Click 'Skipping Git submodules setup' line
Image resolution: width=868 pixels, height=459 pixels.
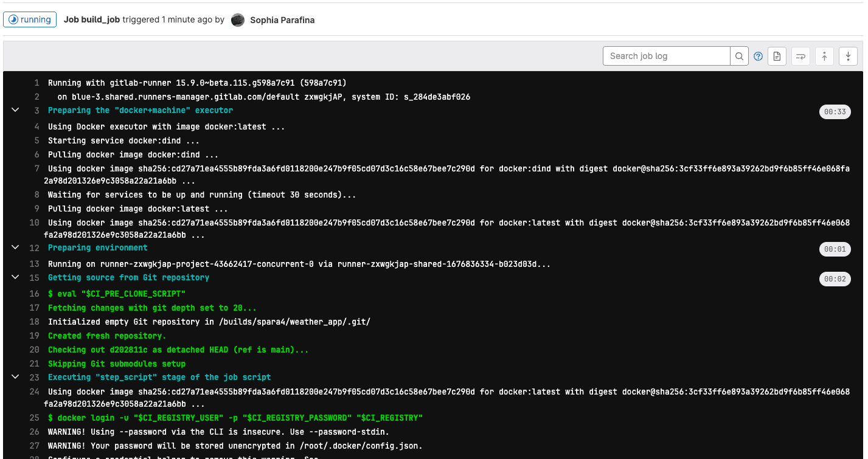[x=117, y=364]
